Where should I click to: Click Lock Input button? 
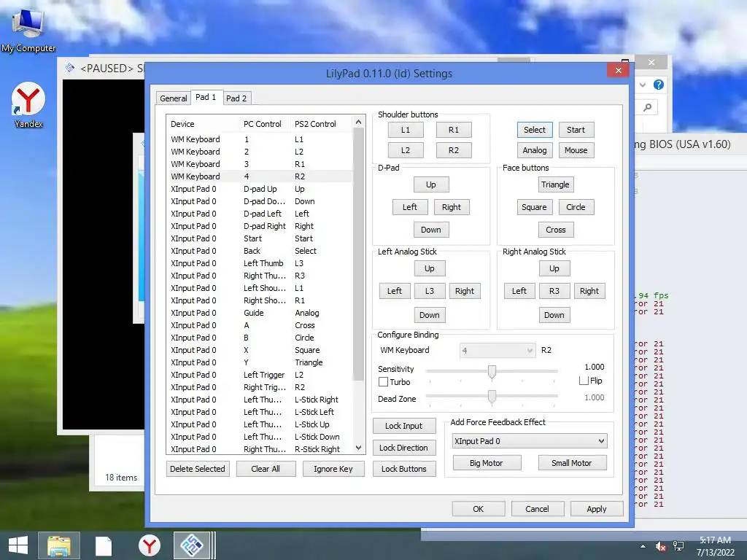pyautogui.click(x=403, y=426)
